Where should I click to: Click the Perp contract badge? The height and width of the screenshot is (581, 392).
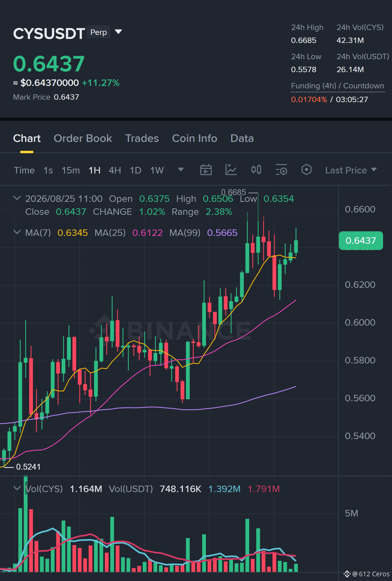click(x=99, y=32)
